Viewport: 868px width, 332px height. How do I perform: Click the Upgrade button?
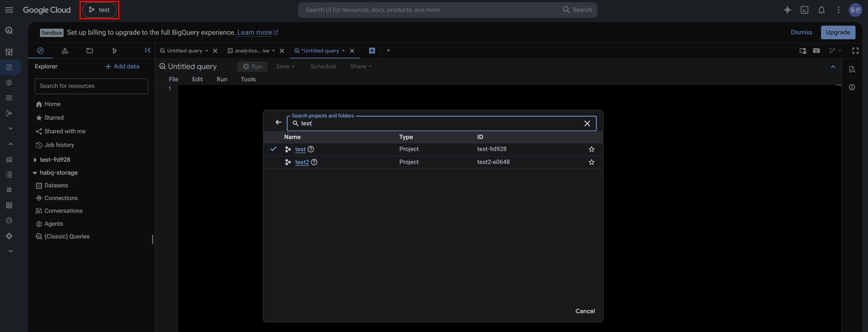click(x=838, y=32)
